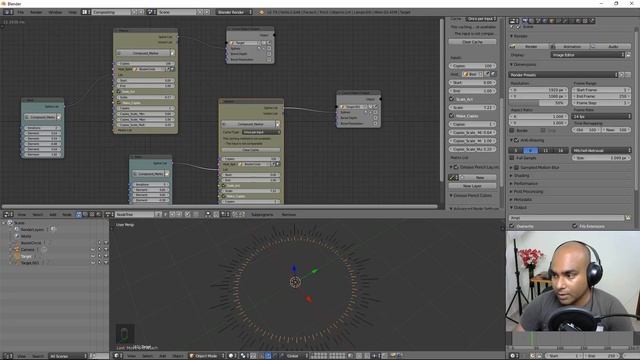Open the All Scenes outliner dropdown
The image size is (640, 360).
pos(68,356)
